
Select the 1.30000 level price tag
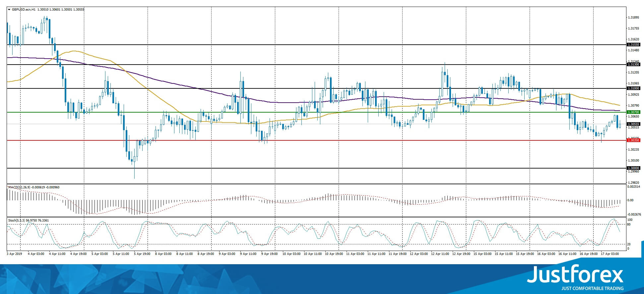[633, 168]
